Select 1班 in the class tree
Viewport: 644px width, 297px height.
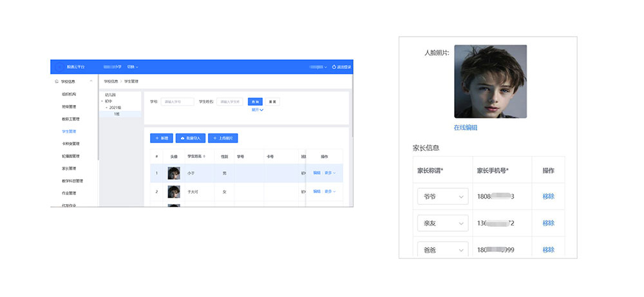[117, 113]
